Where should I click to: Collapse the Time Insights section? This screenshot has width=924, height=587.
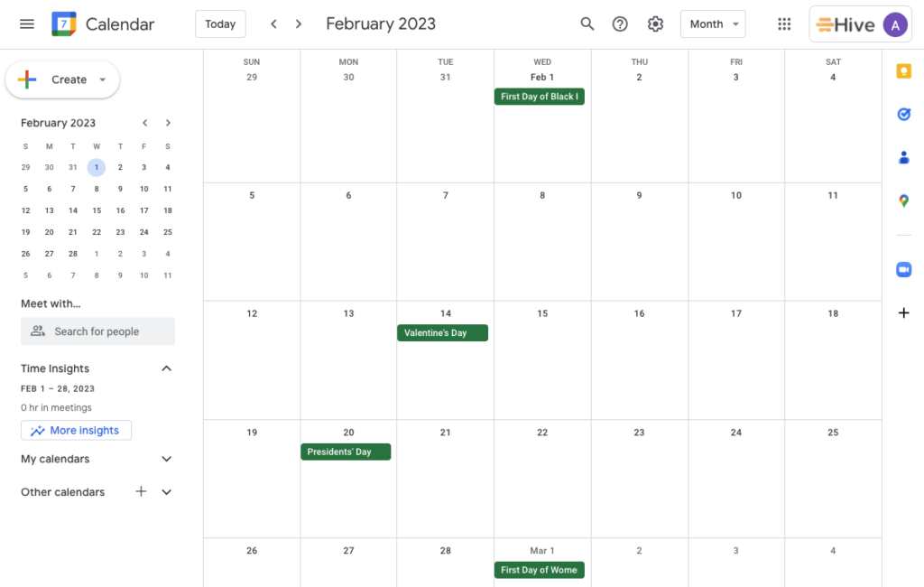166,368
